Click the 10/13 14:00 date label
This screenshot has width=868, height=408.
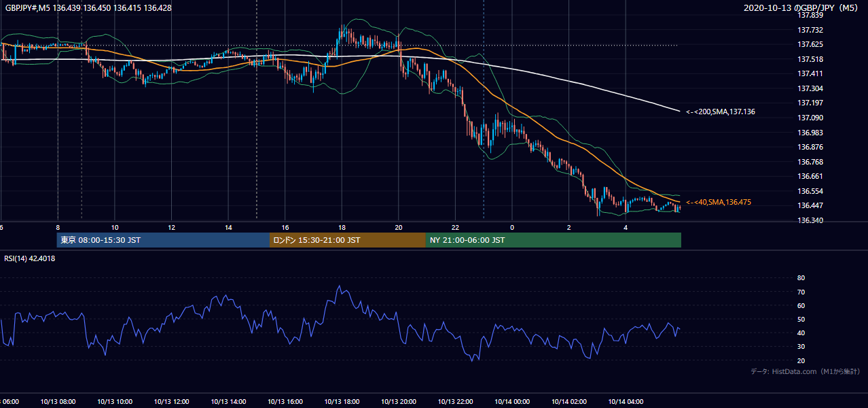click(x=228, y=402)
